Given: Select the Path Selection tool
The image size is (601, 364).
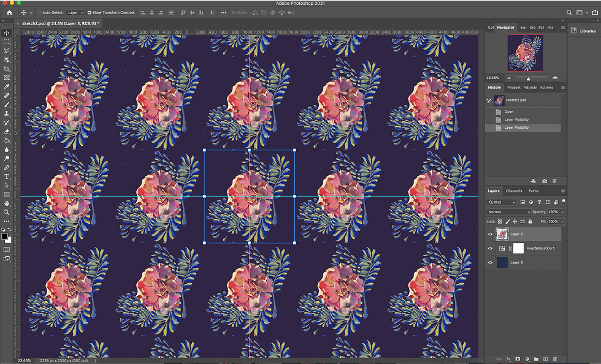Looking at the screenshot, I should point(7,186).
